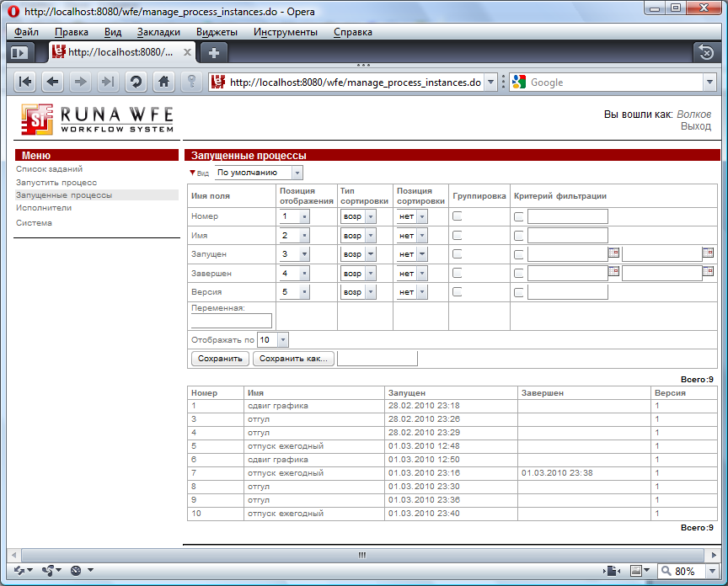The image size is (728, 586).
Task: Check grouping checkbox for Версия row
Action: click(458, 292)
